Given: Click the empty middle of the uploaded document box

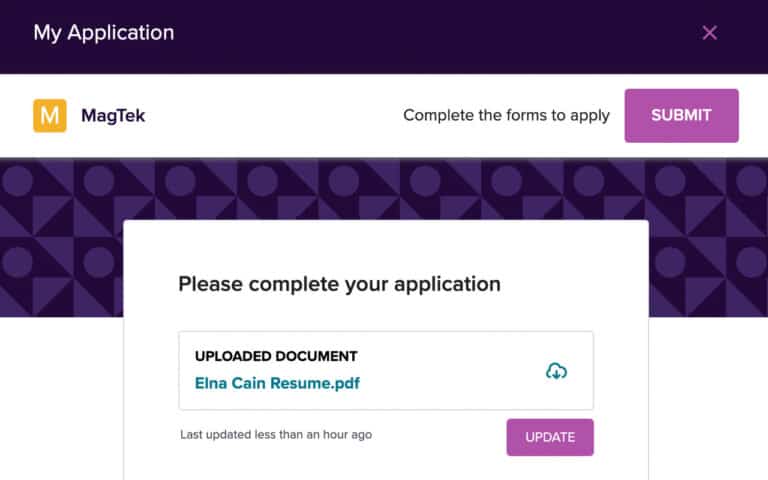Looking at the screenshot, I should [450, 371].
